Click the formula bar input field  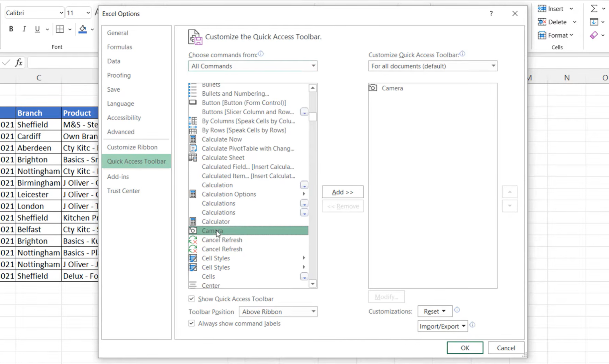click(63, 62)
